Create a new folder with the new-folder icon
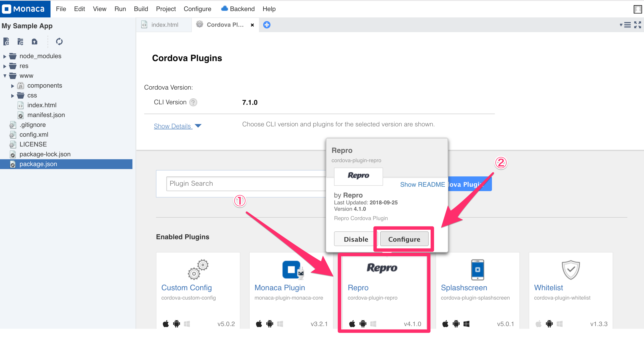Viewport: 644px width, 343px height. (20, 41)
